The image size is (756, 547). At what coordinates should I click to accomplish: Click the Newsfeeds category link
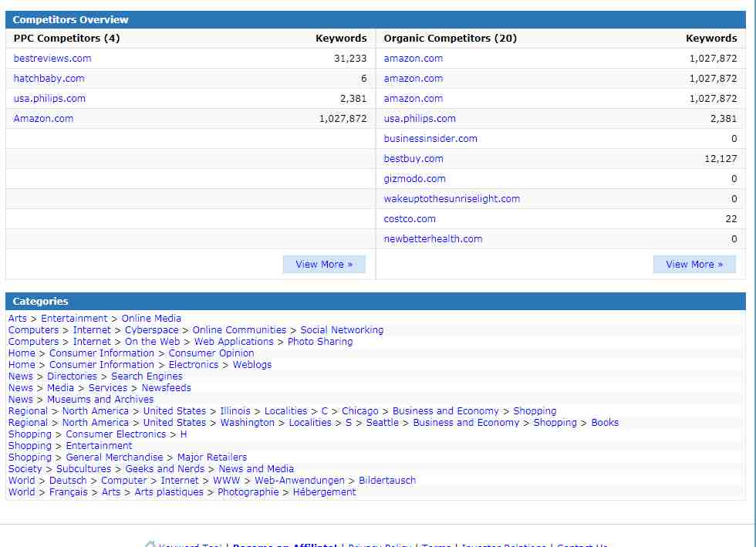tap(167, 388)
